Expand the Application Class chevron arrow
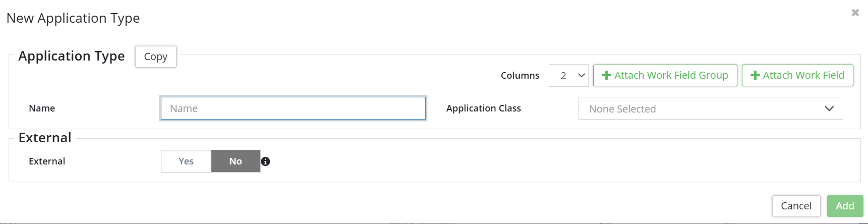This screenshot has width=868, height=224. coord(829,108)
